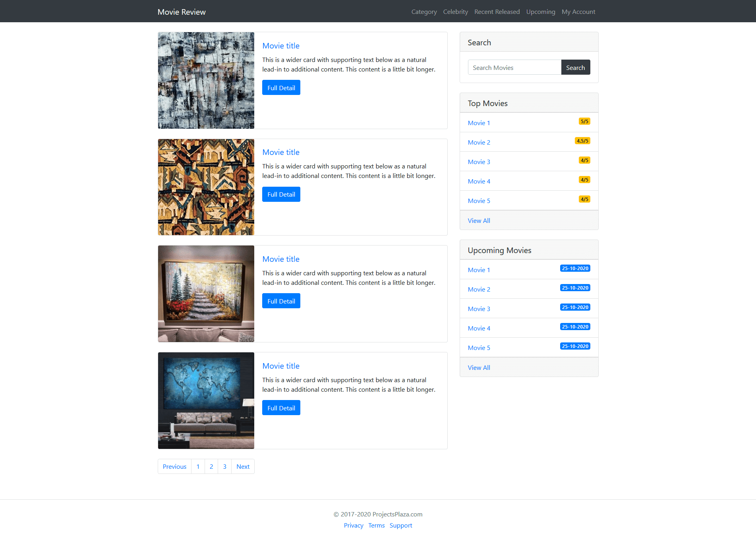
Task: Click the Movie Review brand logo text
Action: pos(182,12)
